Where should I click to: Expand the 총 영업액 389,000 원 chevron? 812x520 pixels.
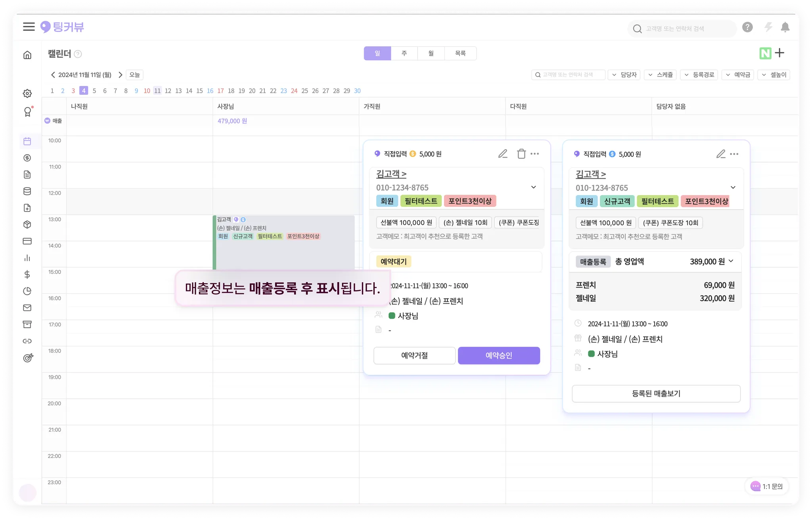click(x=731, y=261)
